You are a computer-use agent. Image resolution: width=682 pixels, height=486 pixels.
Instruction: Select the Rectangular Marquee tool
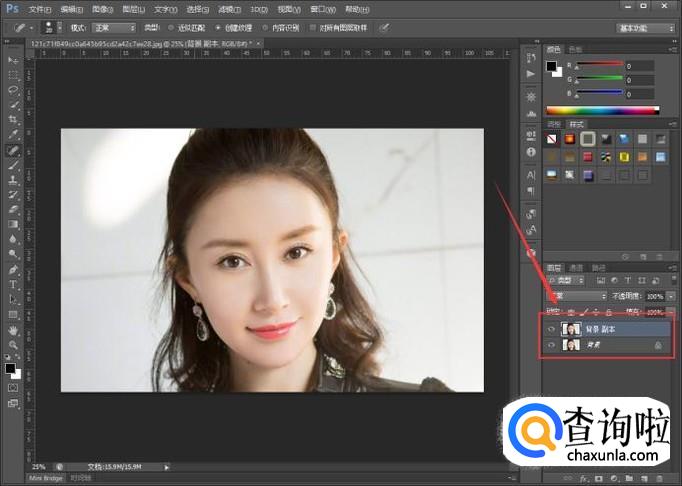pyautogui.click(x=13, y=75)
